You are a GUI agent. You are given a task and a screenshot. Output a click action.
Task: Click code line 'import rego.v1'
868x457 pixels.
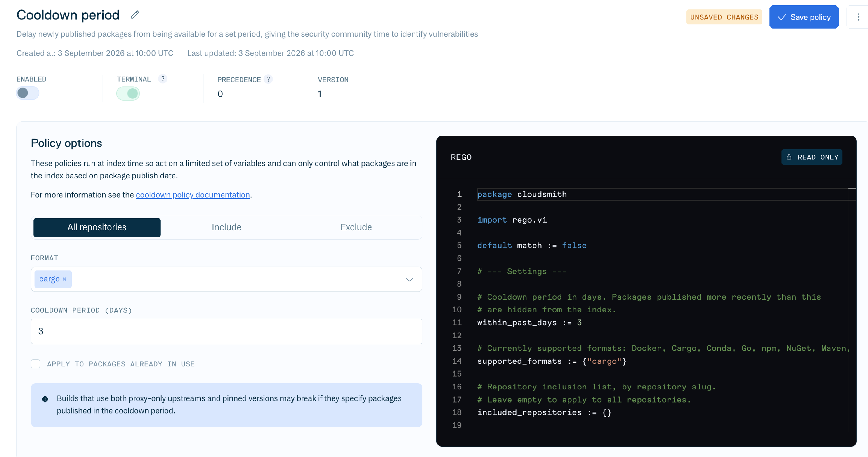click(x=512, y=220)
